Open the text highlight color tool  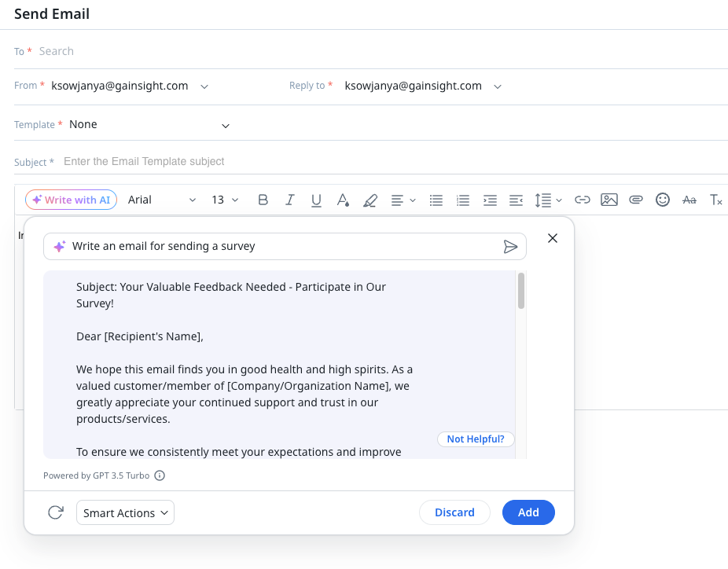pyautogui.click(x=370, y=200)
